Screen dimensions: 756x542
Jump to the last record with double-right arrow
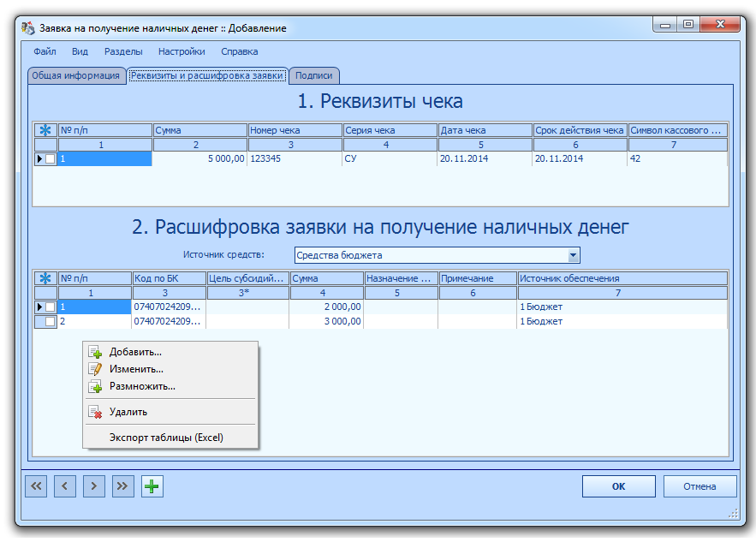[x=123, y=486]
